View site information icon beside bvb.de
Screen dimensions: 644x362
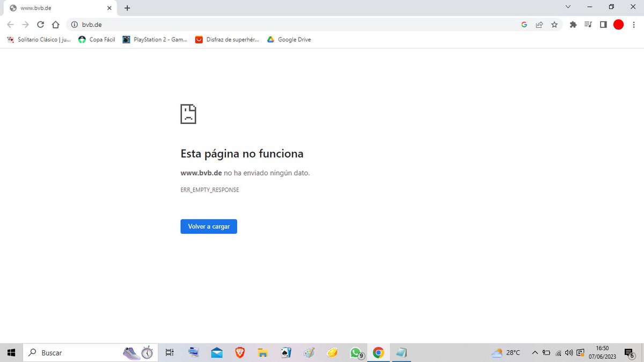[75, 25]
